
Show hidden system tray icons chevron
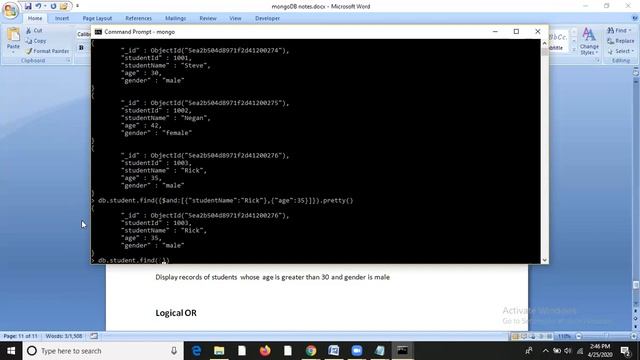coord(546,351)
